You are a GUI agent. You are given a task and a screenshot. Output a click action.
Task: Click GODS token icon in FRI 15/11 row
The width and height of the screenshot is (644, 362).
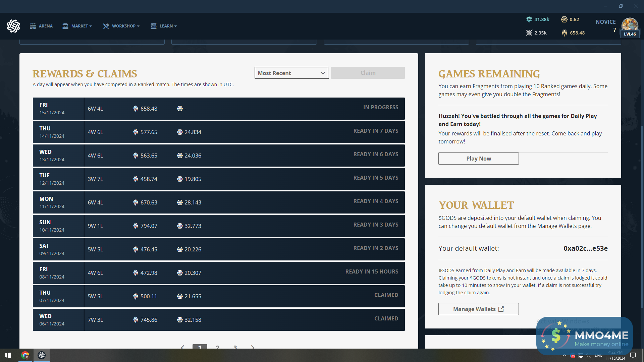click(180, 109)
